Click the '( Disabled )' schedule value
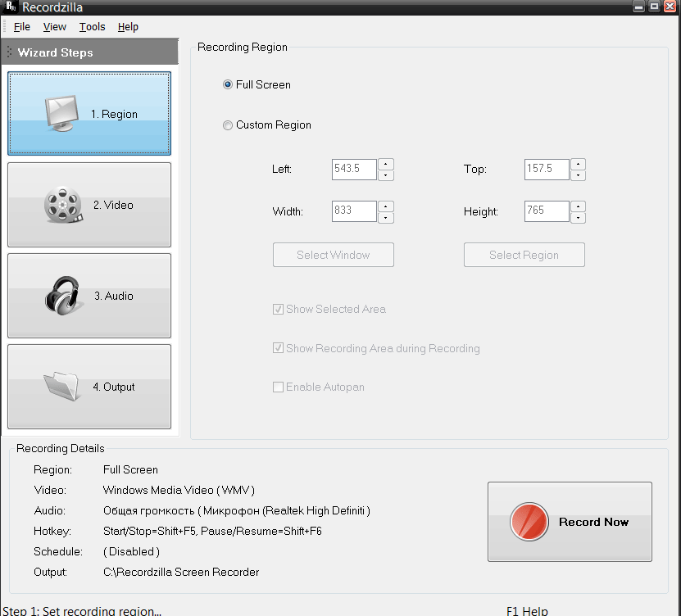Image resolution: width=681 pixels, height=616 pixels. (132, 552)
